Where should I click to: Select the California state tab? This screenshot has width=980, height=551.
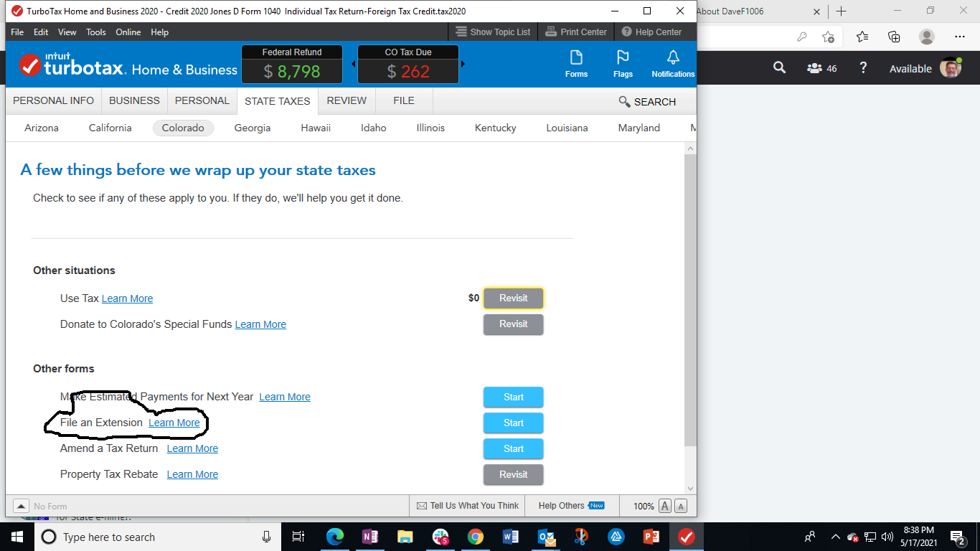point(110,128)
